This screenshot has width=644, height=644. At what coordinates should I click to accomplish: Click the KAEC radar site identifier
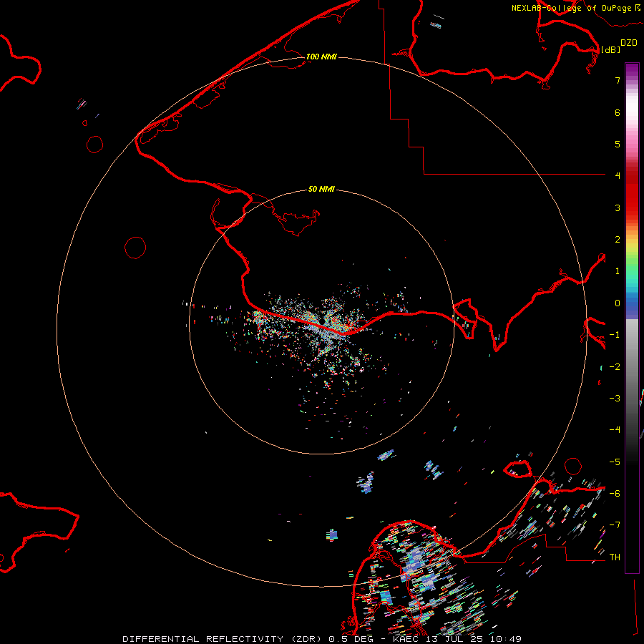(x=407, y=639)
